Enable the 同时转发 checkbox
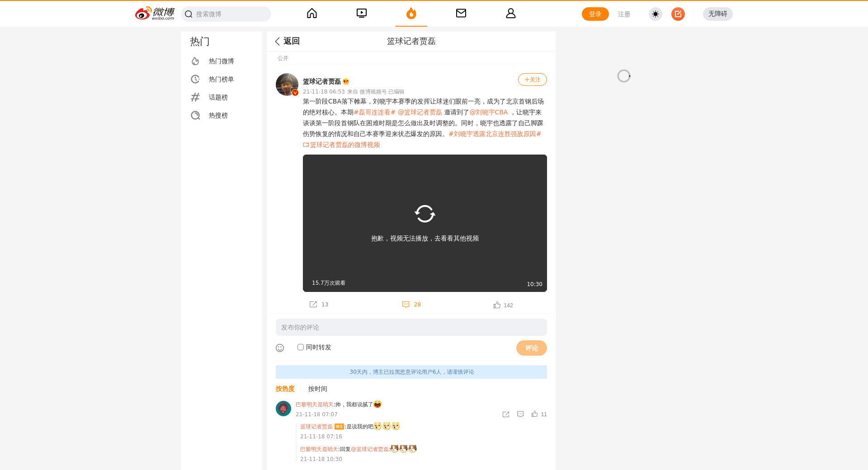 pos(301,347)
